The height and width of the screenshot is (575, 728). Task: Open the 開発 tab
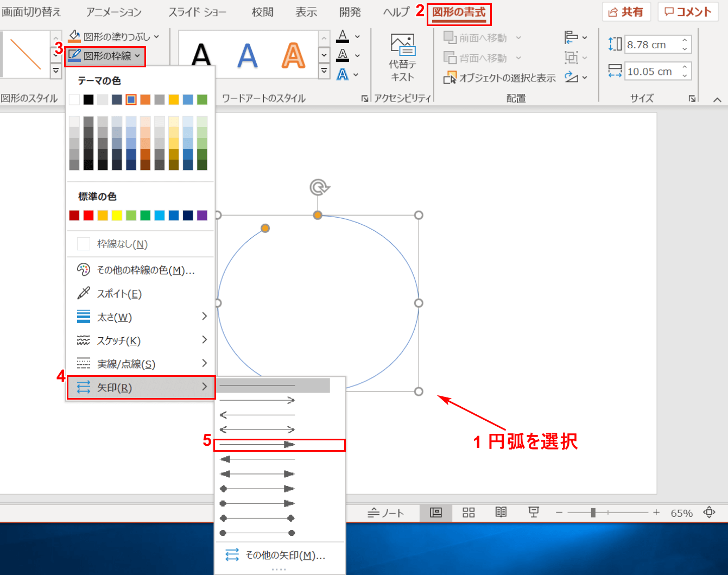350,12
